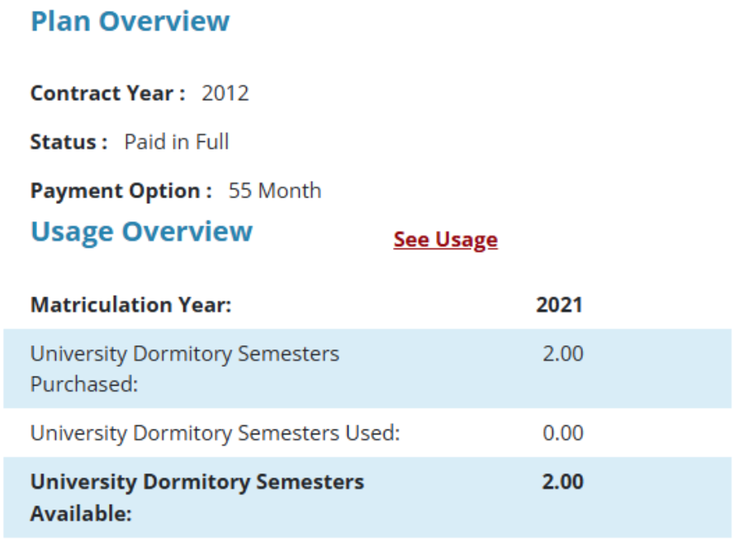Open the See Usage link
This screenshot has height=560, width=753.
tap(445, 240)
